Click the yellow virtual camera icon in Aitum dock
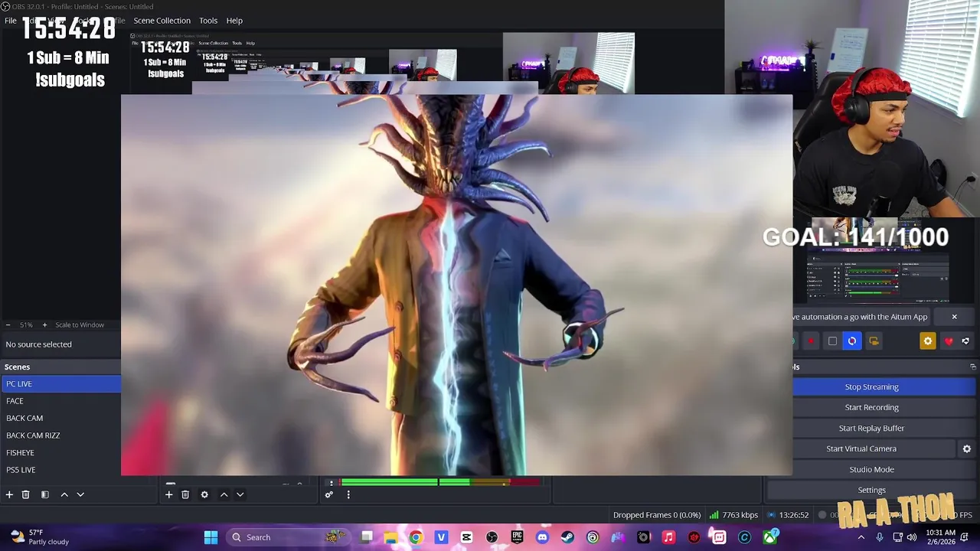Screen dimensions: 980x551 coord(874,341)
